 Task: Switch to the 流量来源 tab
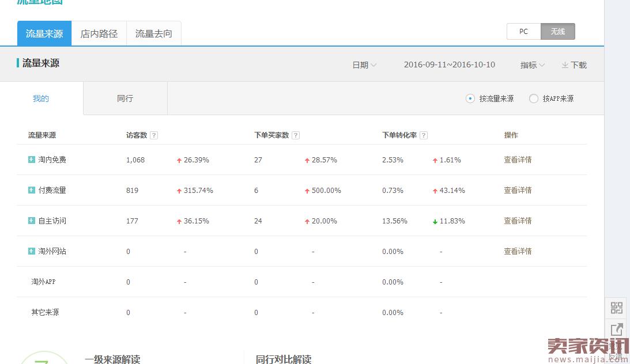point(44,33)
